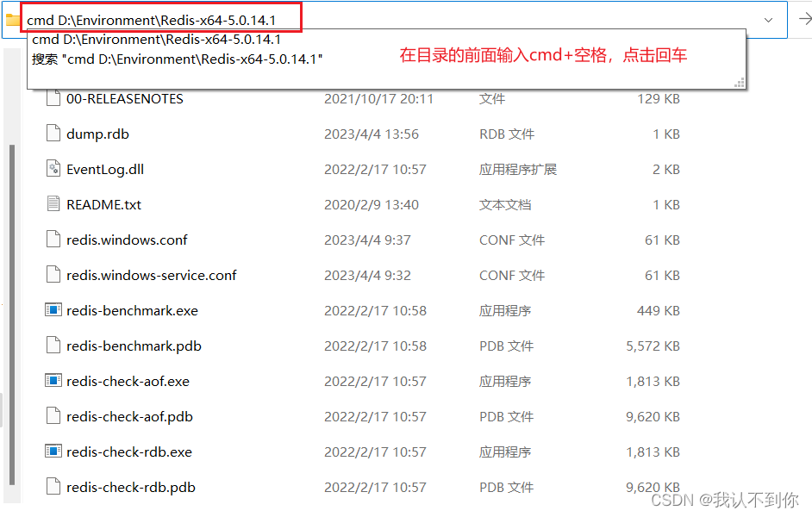812x517 pixels.
Task: Click the redis-benchmark.exe application icon
Action: 53,310
